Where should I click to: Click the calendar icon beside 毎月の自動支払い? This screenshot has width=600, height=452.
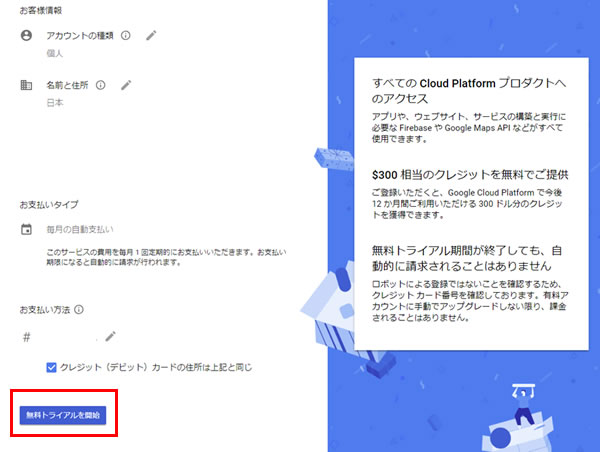click(26, 230)
